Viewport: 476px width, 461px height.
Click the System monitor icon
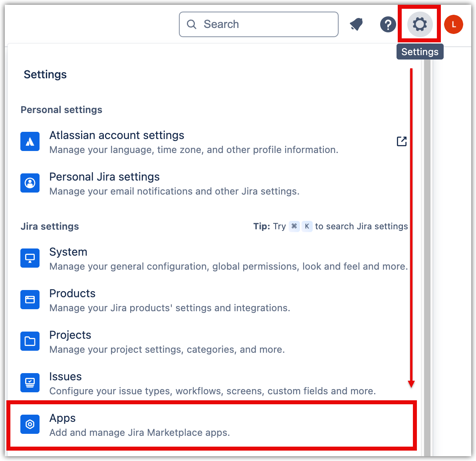pos(30,258)
